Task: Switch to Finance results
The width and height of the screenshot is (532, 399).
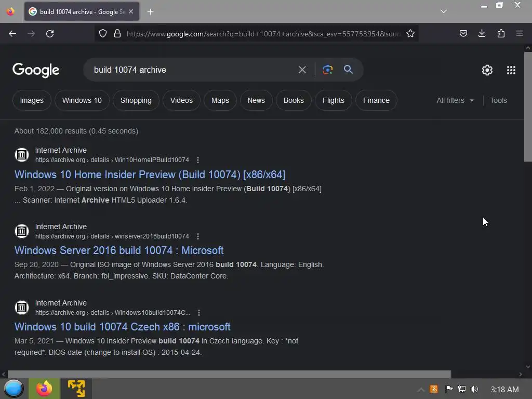Action: tap(376, 100)
